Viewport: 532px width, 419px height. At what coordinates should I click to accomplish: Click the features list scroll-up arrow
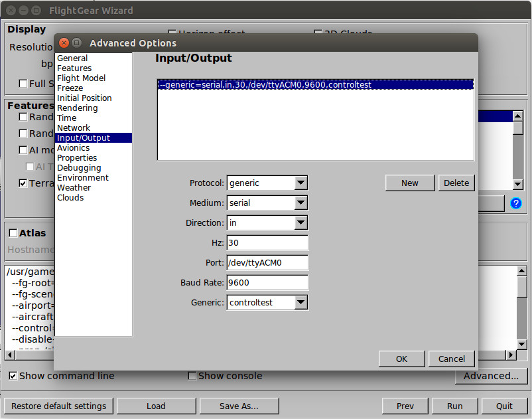(518, 116)
